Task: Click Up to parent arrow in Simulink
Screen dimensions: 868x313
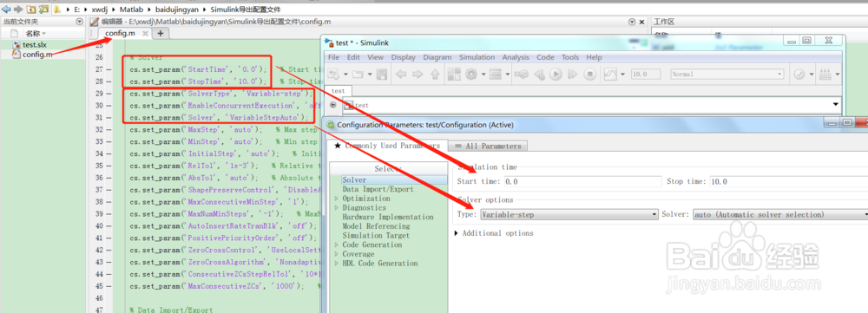Action: [435, 74]
